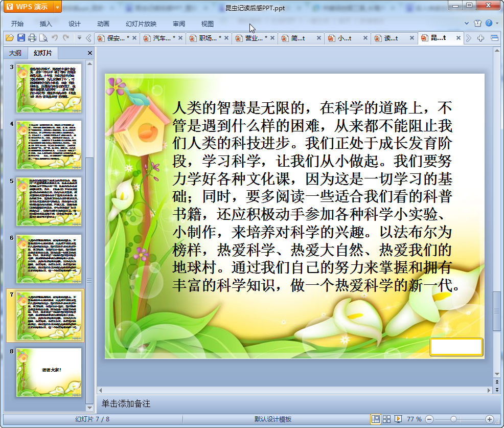Close the 职场... document tab
Screen dimensions: 504x428
(x=226, y=38)
